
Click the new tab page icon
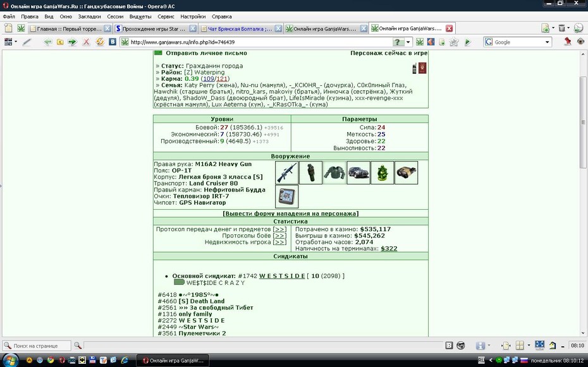pos(8,28)
